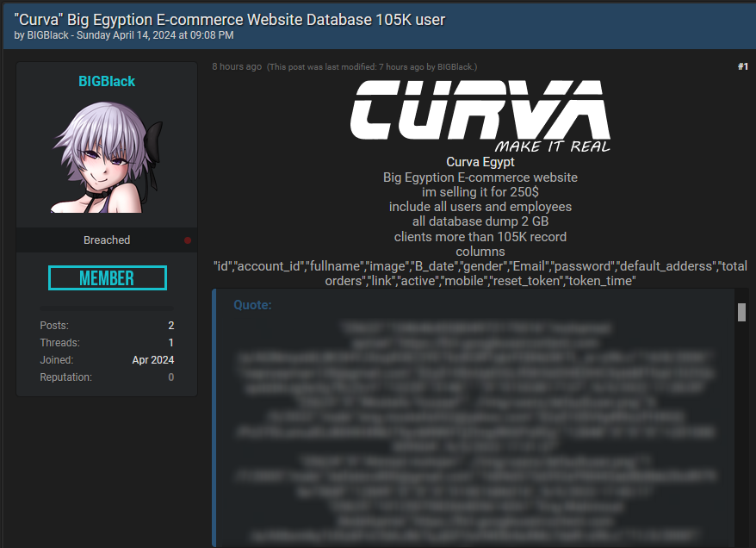Click the Posts count value 2
This screenshot has width=756, height=548.
pos(171,326)
